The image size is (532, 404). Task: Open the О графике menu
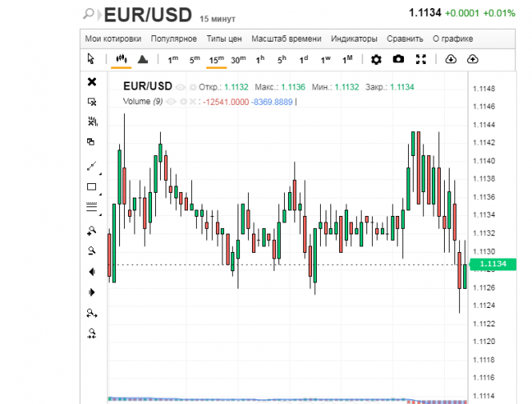pyautogui.click(x=453, y=38)
